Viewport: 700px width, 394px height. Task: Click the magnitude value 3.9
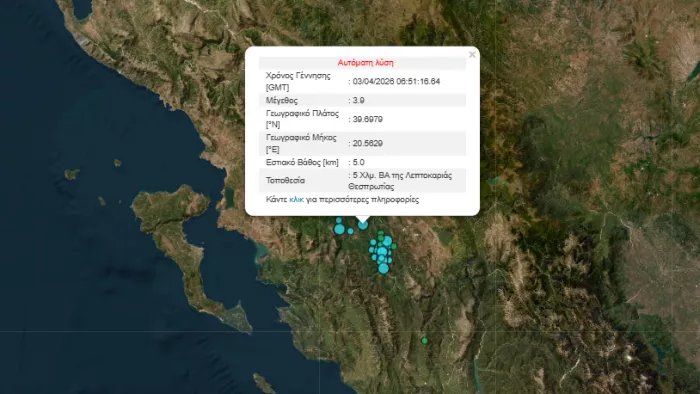pos(358,100)
